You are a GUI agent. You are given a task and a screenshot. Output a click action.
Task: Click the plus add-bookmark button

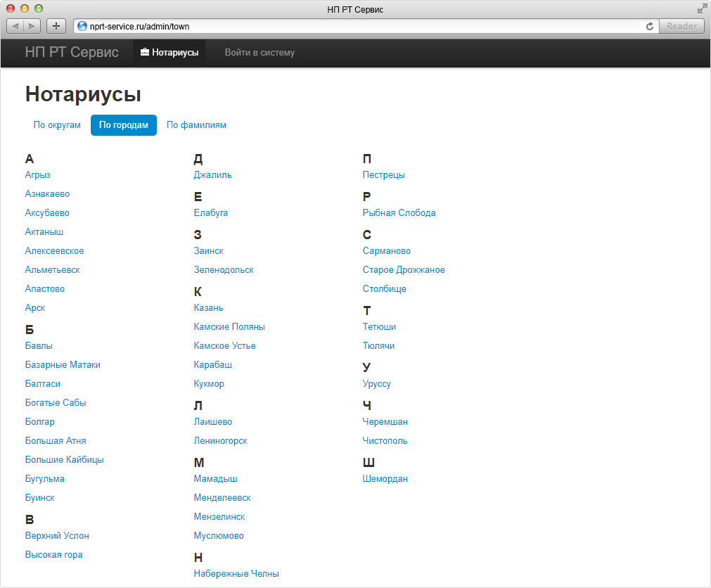56,26
